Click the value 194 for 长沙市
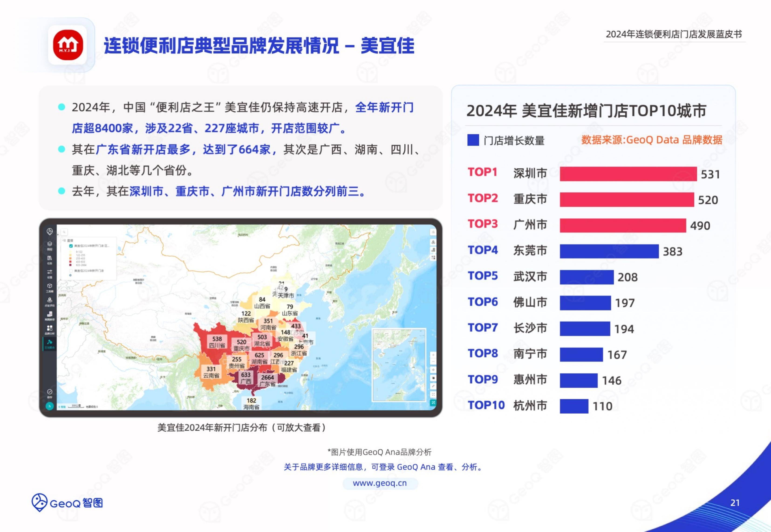This screenshot has height=532, width=771. click(624, 329)
